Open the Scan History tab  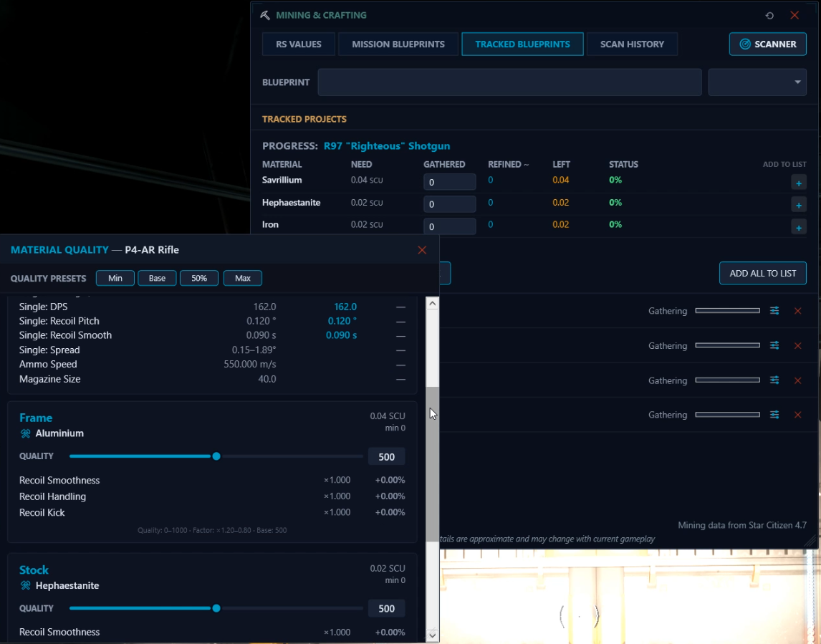[632, 44]
